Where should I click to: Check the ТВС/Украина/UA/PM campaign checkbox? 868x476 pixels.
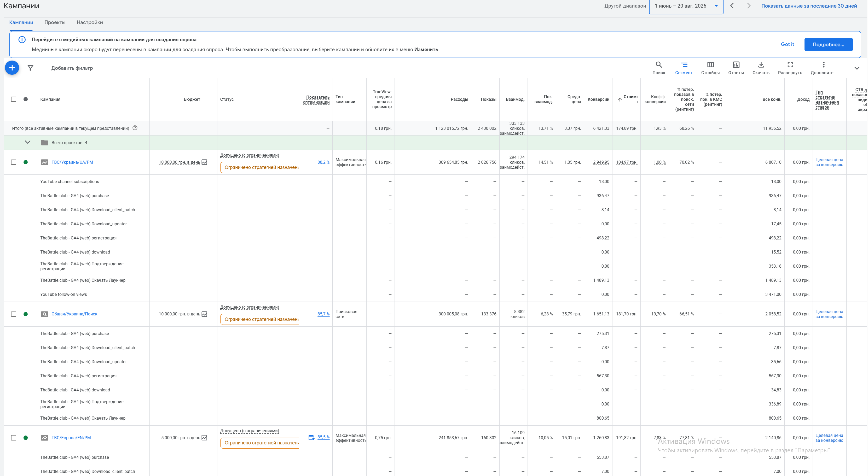coord(14,162)
